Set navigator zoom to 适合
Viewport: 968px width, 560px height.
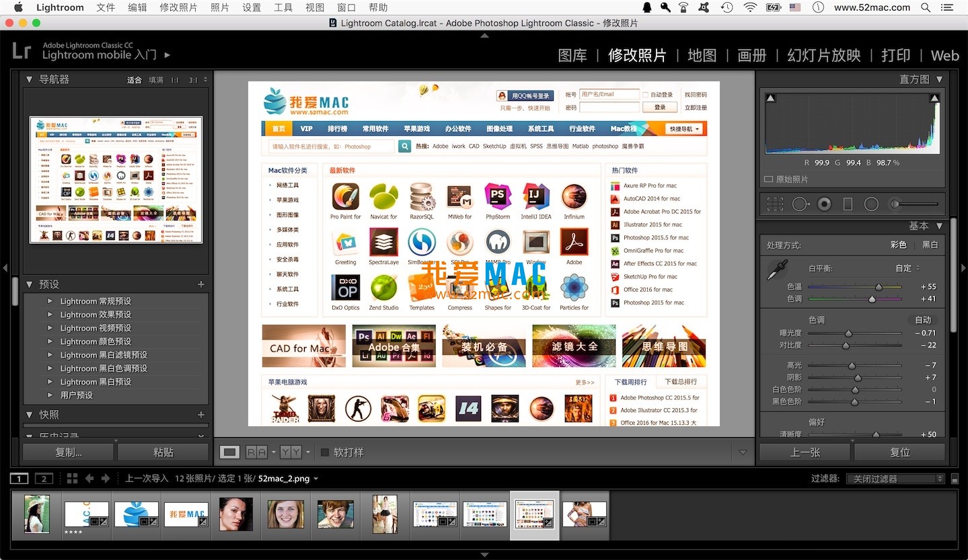coord(135,80)
